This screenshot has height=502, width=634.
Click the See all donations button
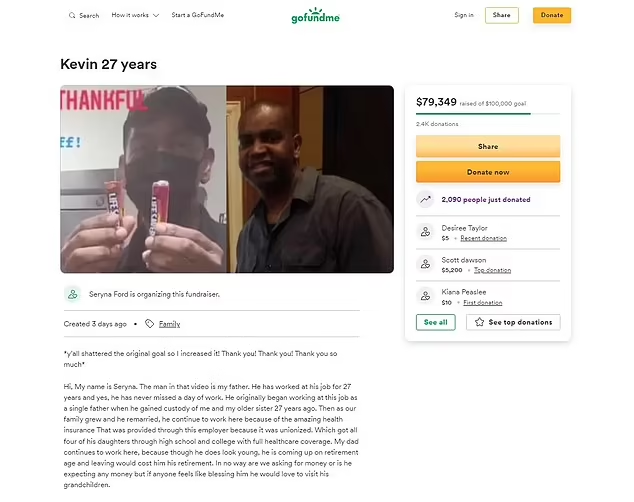[435, 322]
